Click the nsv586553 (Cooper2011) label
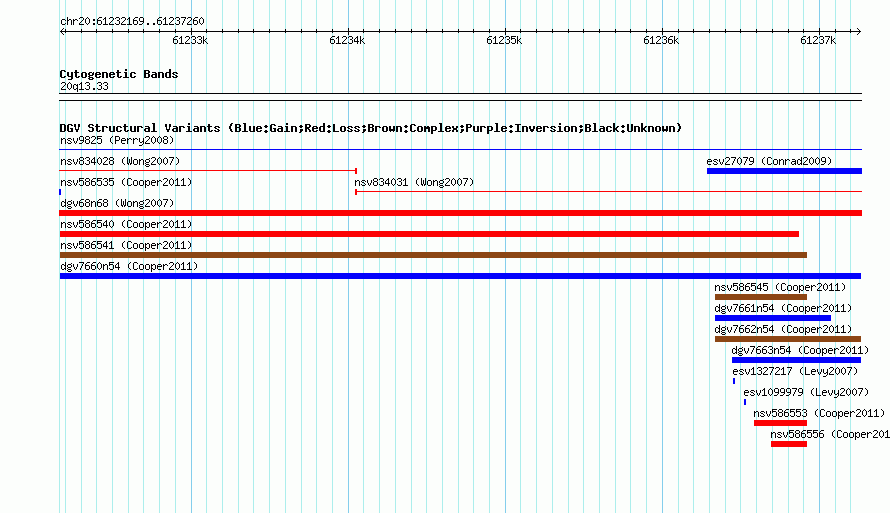890x513 pixels. coord(819,413)
